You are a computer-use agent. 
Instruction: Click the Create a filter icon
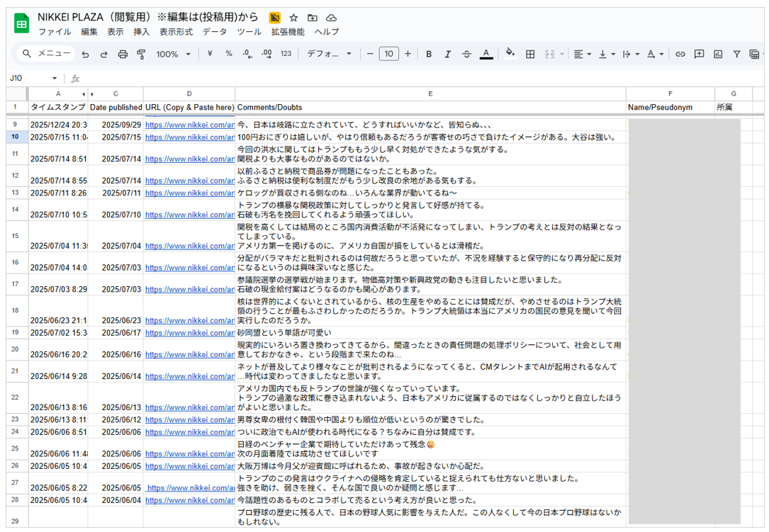736,54
